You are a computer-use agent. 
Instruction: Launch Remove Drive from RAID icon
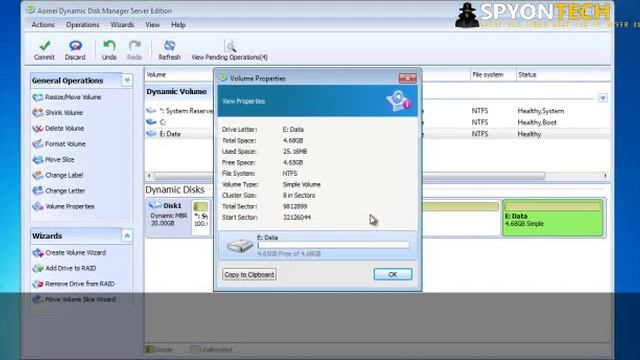38,284
